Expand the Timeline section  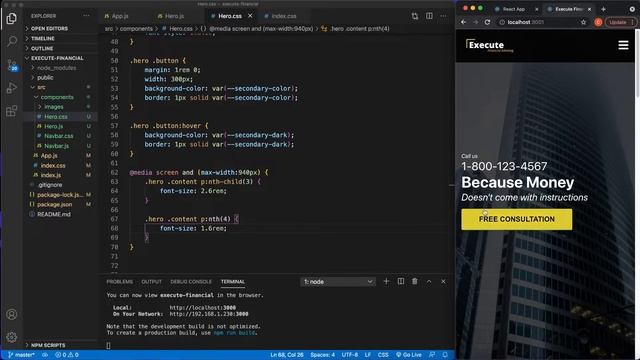(x=42, y=38)
